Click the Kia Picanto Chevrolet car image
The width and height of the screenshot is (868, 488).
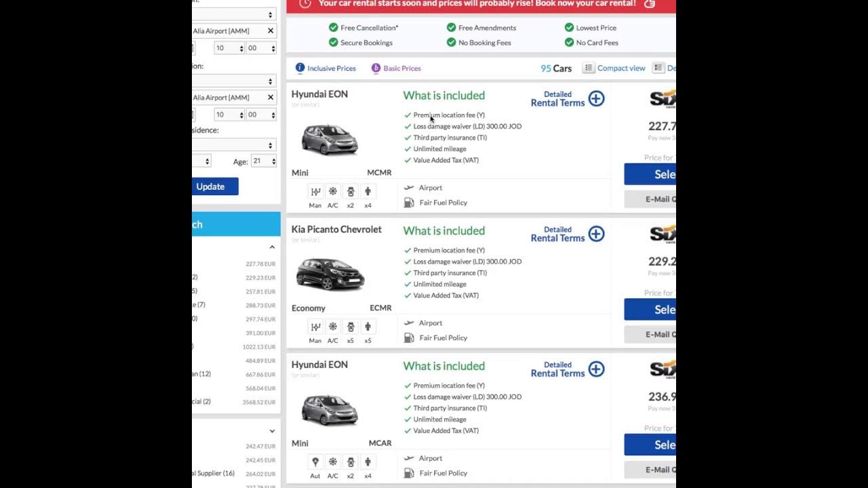[x=330, y=274]
